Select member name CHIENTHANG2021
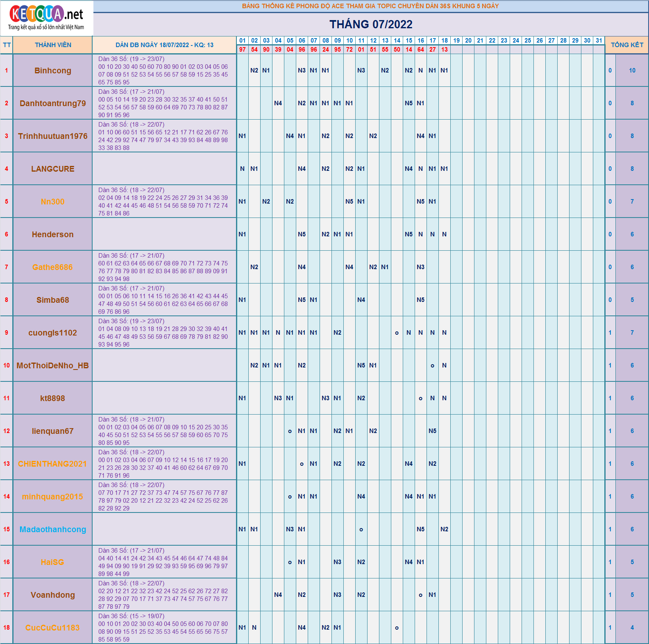Viewport: 649px width, 644px height. [x=53, y=464]
